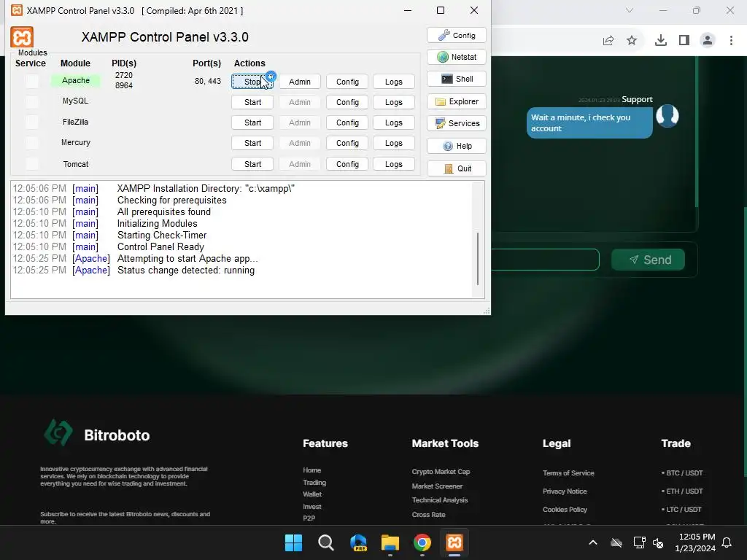The image size is (747, 560).
Task: View FileZilla Logs
Action: 393,122
